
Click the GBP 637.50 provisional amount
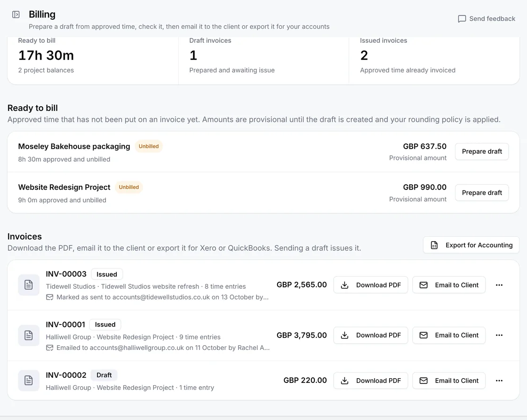tap(425, 146)
